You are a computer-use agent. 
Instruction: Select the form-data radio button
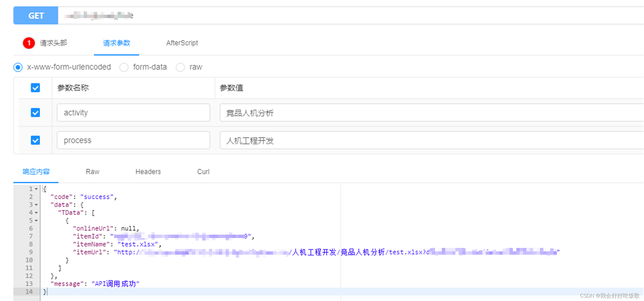(124, 67)
